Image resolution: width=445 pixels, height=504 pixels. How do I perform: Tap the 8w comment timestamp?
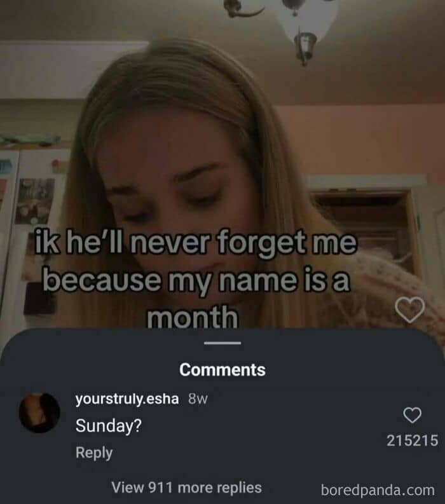[198, 399]
